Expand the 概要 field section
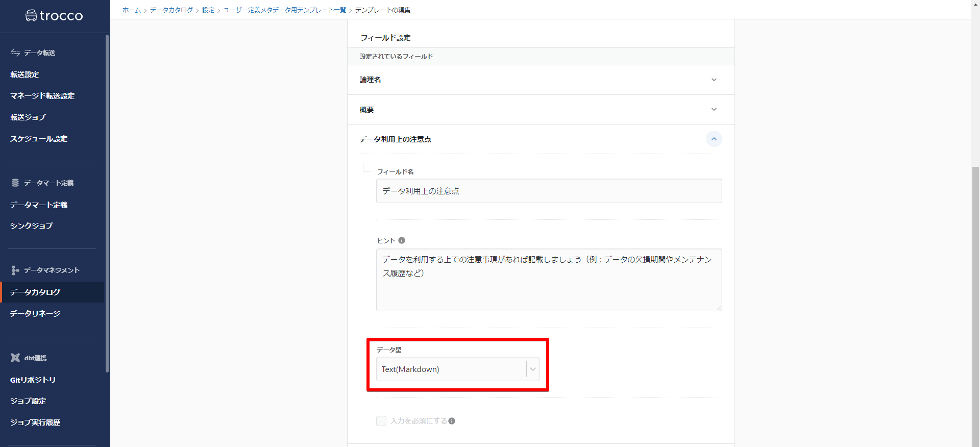The image size is (980, 447). click(714, 109)
